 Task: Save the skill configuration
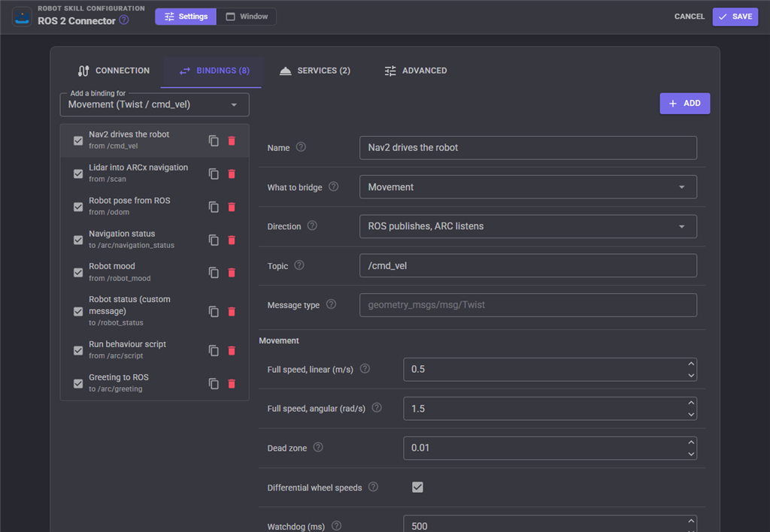click(735, 17)
